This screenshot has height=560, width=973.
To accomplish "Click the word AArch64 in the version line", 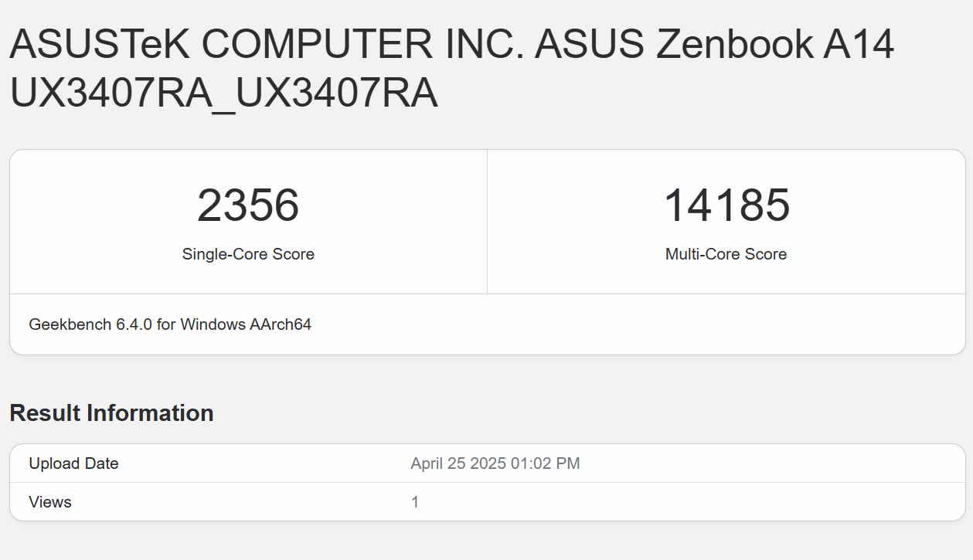I will 281,324.
